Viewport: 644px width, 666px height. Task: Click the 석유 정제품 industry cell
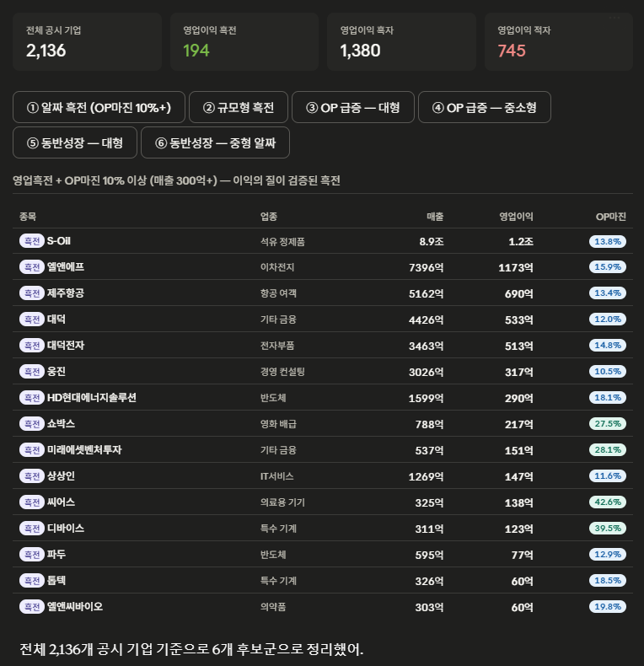(282, 242)
